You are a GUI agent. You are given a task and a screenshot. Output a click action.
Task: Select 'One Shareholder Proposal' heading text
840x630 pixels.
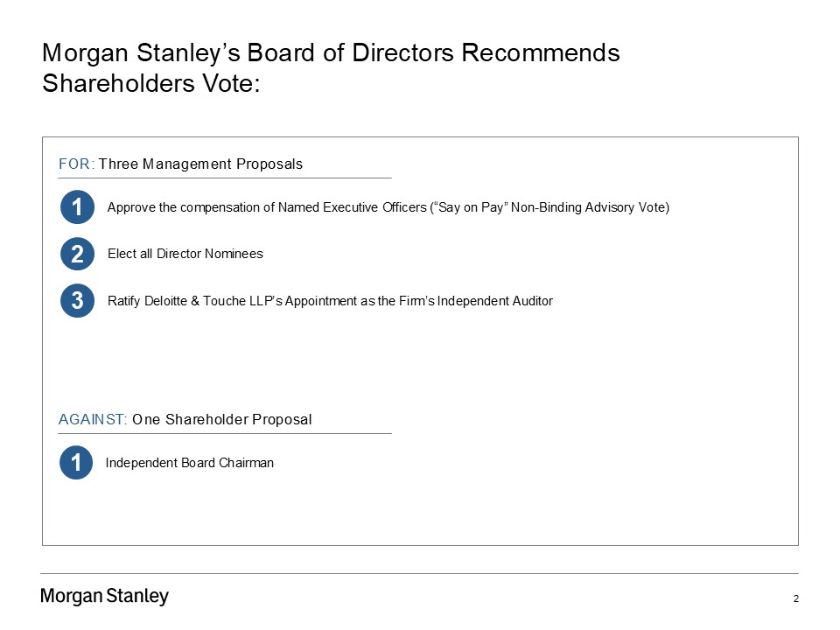(221, 419)
